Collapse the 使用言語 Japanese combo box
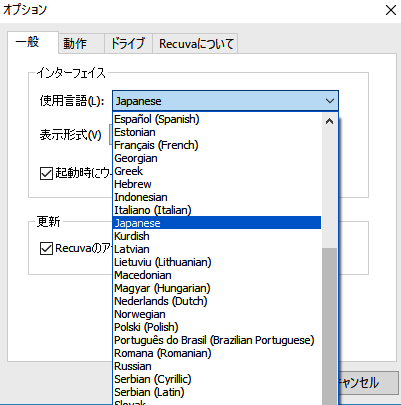The width and height of the screenshot is (401, 405). click(x=225, y=101)
